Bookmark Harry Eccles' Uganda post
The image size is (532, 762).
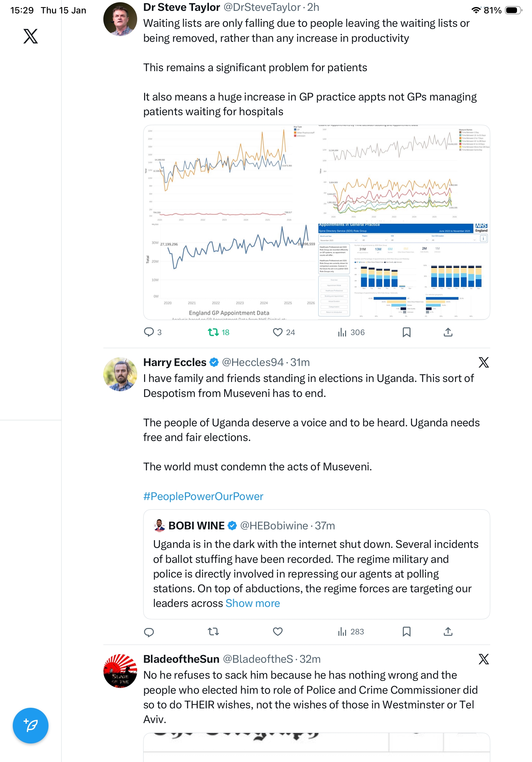pyautogui.click(x=406, y=631)
